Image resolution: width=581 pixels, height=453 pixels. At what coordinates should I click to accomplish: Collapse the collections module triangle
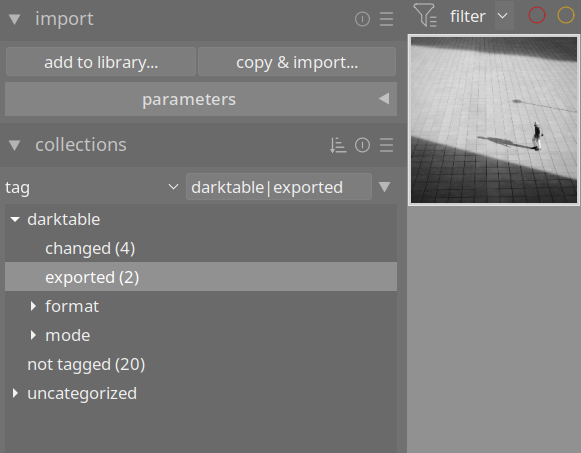pos(14,145)
